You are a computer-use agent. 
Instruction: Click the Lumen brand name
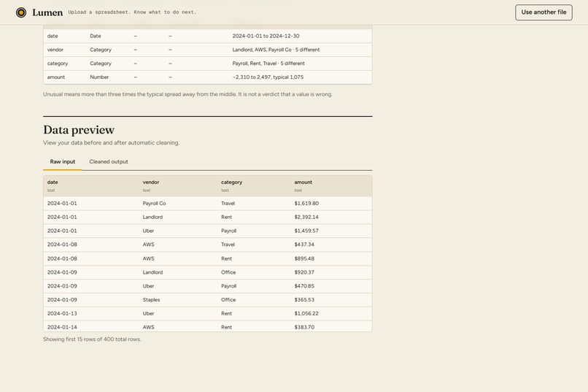point(47,12)
